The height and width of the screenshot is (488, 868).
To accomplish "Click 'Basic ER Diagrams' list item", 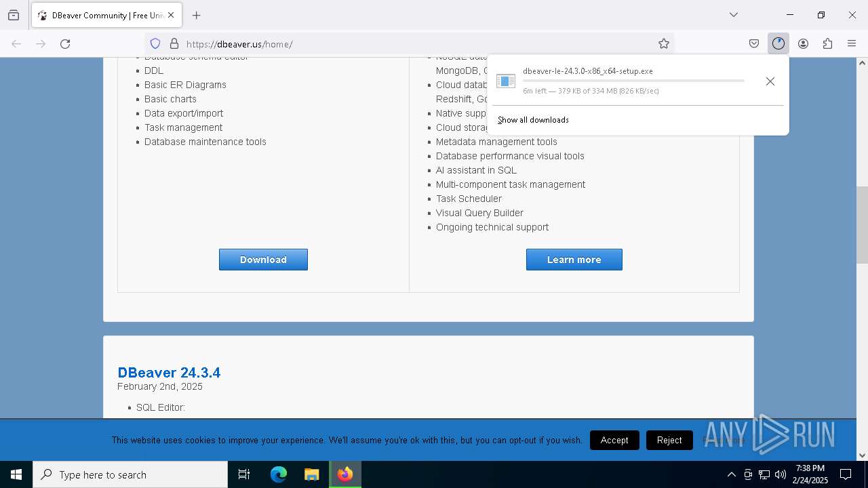I will [x=185, y=85].
